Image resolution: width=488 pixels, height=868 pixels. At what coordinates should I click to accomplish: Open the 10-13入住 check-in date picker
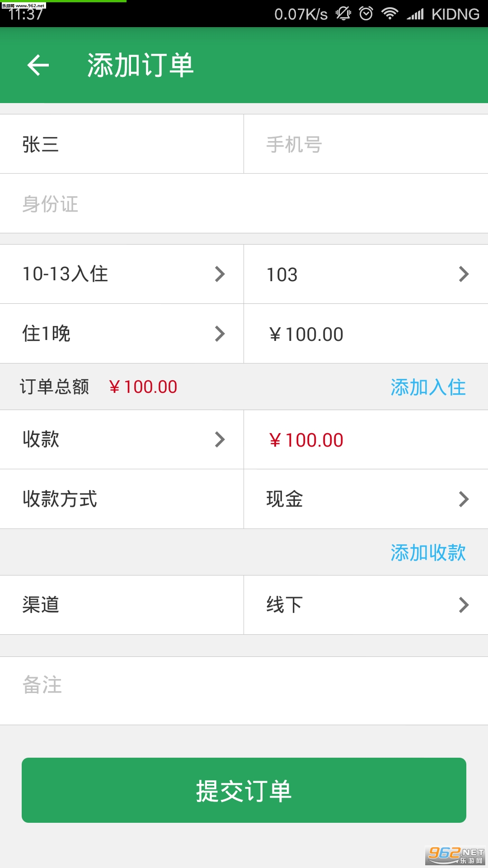(x=122, y=274)
